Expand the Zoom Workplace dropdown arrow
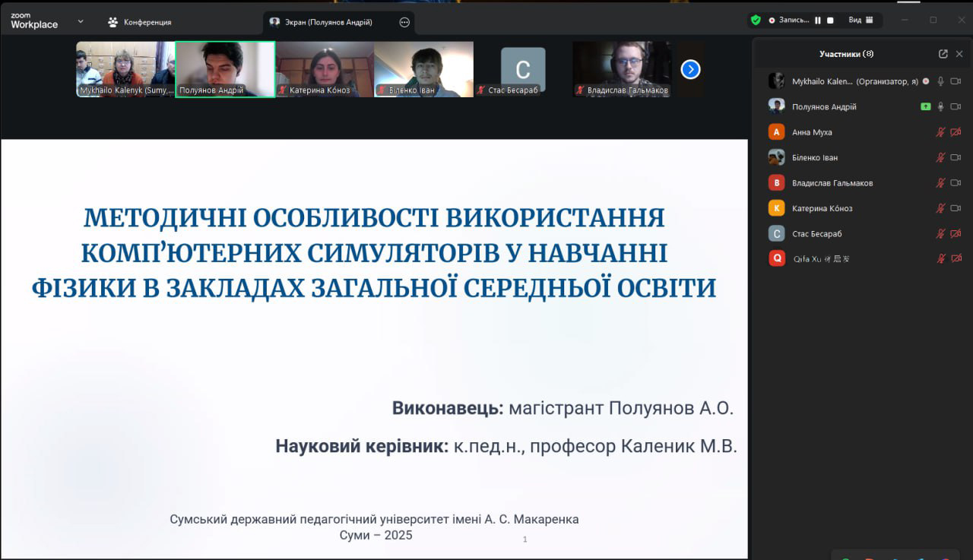This screenshot has height=560, width=973. (x=81, y=21)
